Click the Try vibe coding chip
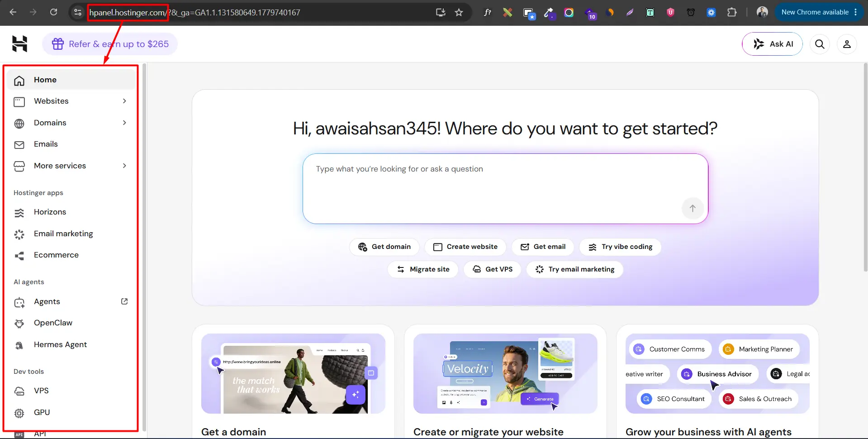868x439 pixels. (x=620, y=247)
